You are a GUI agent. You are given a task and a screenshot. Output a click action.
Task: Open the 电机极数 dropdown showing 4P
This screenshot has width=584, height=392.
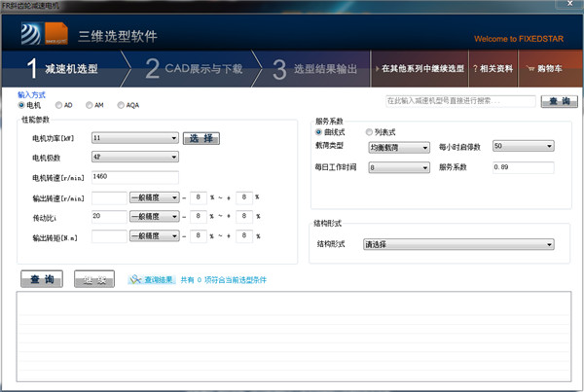point(135,157)
